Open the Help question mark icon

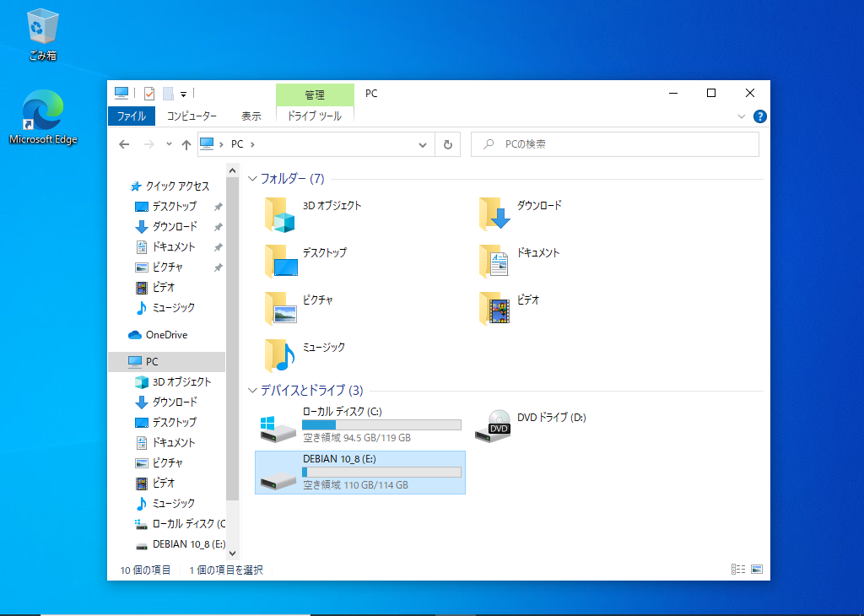point(759,116)
